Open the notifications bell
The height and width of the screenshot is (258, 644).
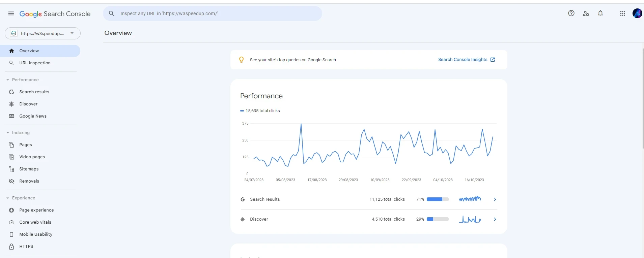click(x=600, y=13)
